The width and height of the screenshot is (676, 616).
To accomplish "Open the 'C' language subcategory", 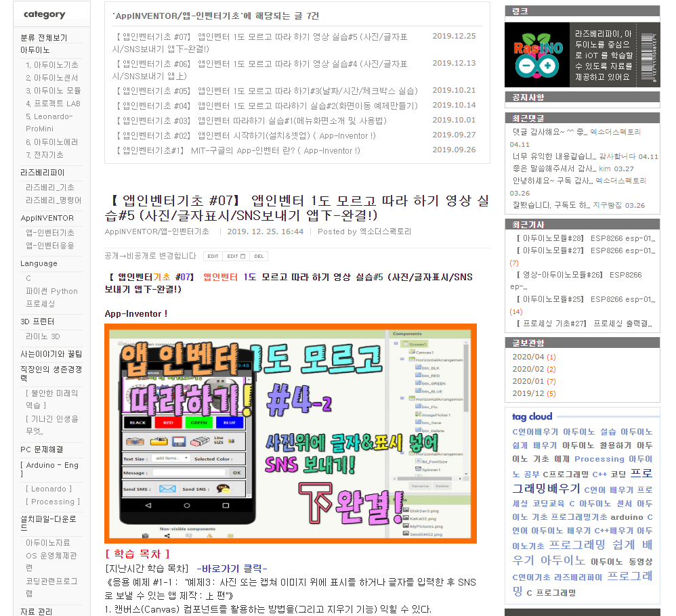I will click(x=28, y=278).
